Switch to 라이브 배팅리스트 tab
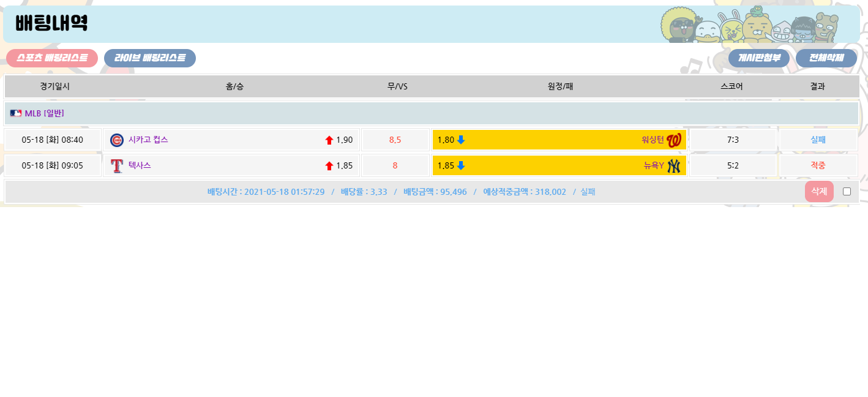 tap(150, 58)
